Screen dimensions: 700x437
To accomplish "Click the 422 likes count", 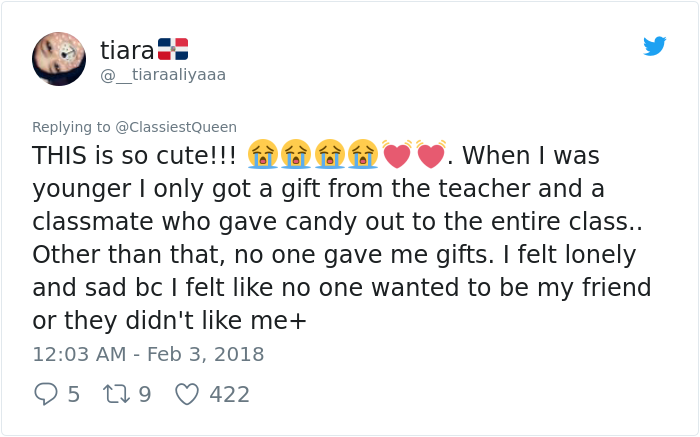I will click(x=229, y=394).
